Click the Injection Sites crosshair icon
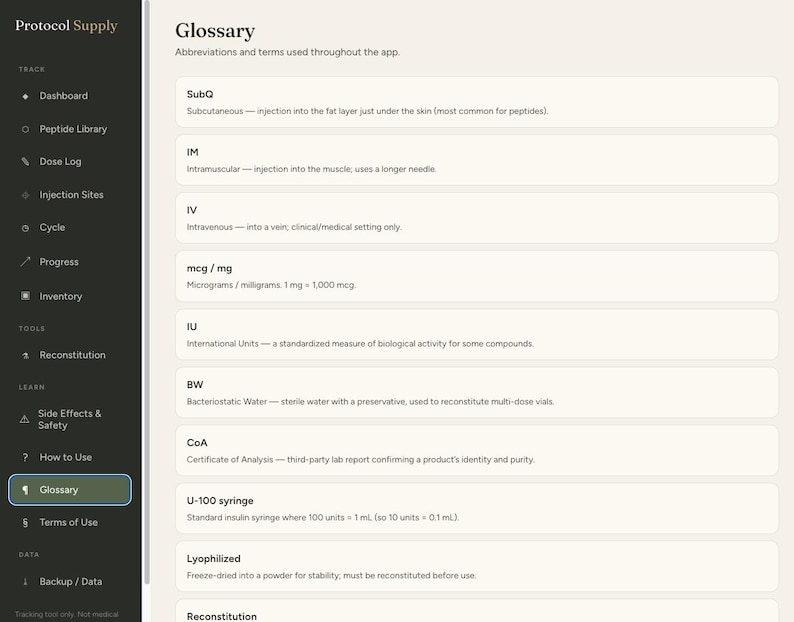The height and width of the screenshot is (622, 794). [25, 195]
